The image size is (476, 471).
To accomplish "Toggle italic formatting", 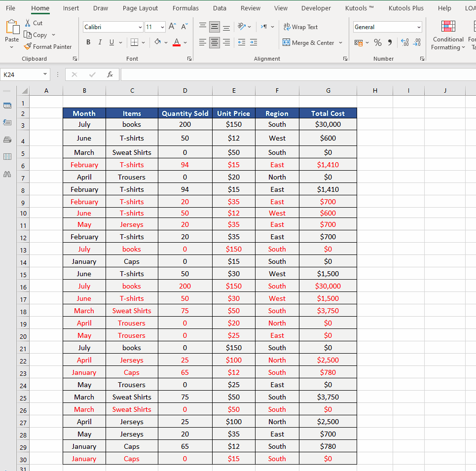I will pos(100,42).
